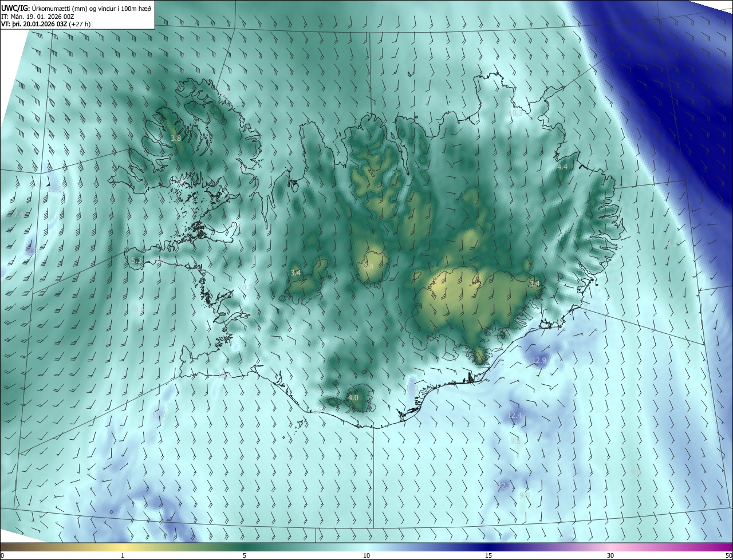Viewport: 733px width, 560px height.
Task: Click the 10 tick on the color scale
Action: click(366, 556)
